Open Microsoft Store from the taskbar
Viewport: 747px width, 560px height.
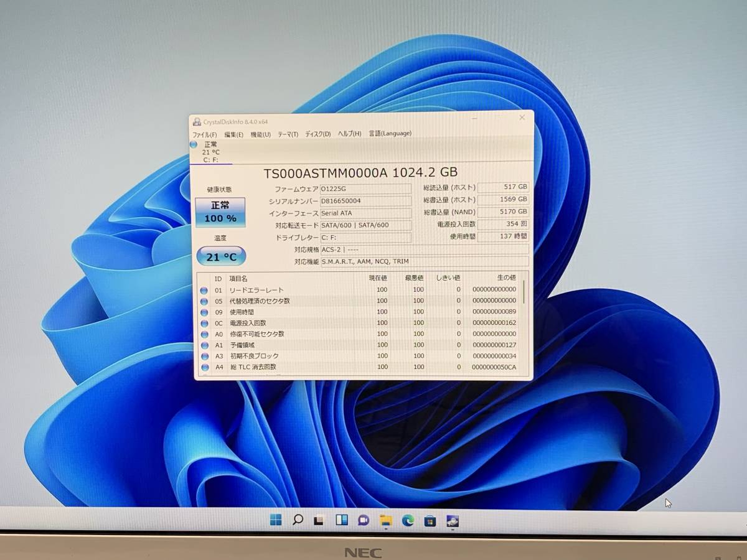tap(430, 521)
